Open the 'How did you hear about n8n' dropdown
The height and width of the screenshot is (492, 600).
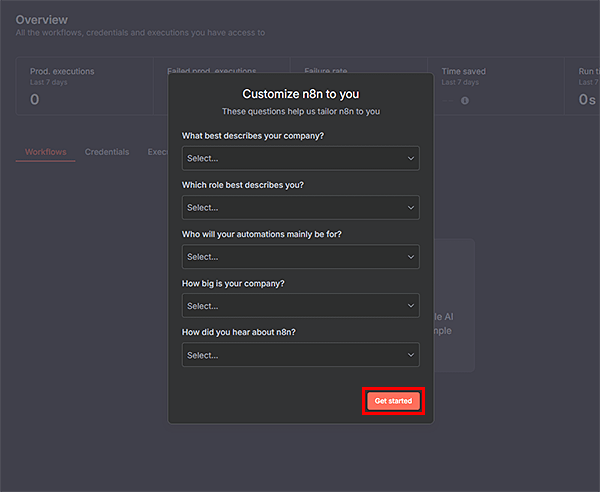(300, 355)
